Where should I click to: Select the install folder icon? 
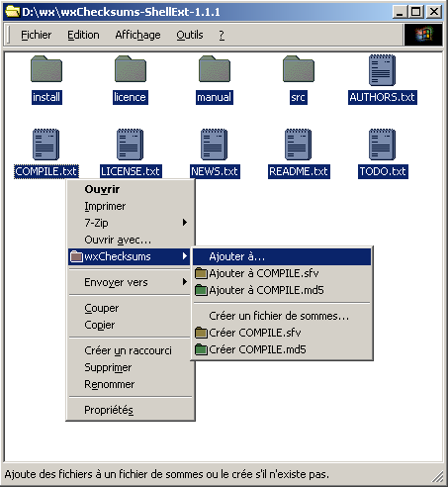[x=46, y=68]
